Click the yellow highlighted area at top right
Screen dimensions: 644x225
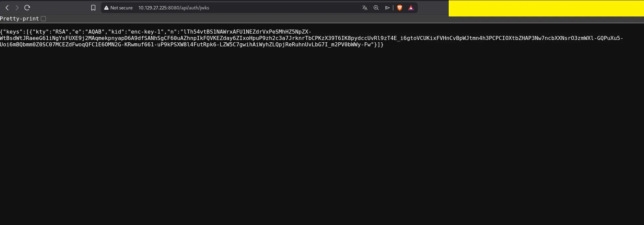tap(546, 8)
